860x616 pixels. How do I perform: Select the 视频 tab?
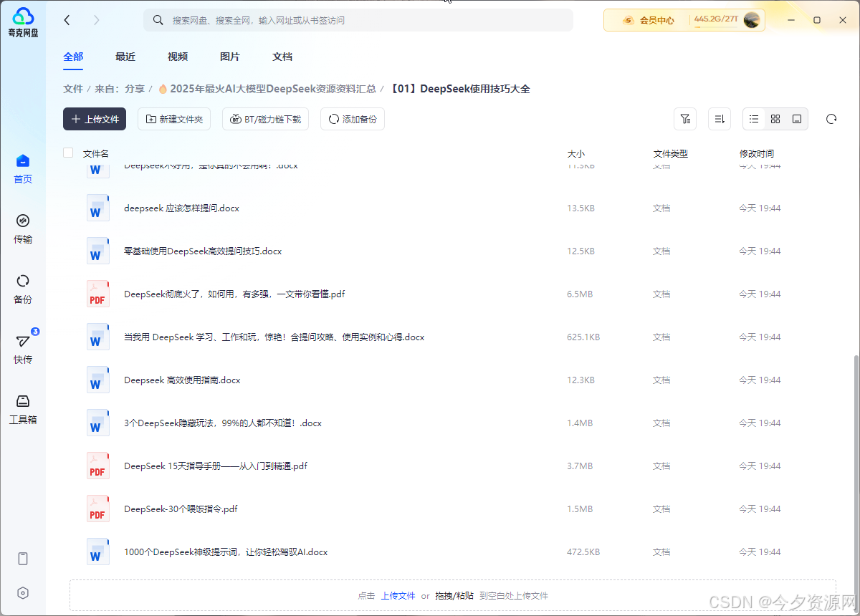coord(178,57)
